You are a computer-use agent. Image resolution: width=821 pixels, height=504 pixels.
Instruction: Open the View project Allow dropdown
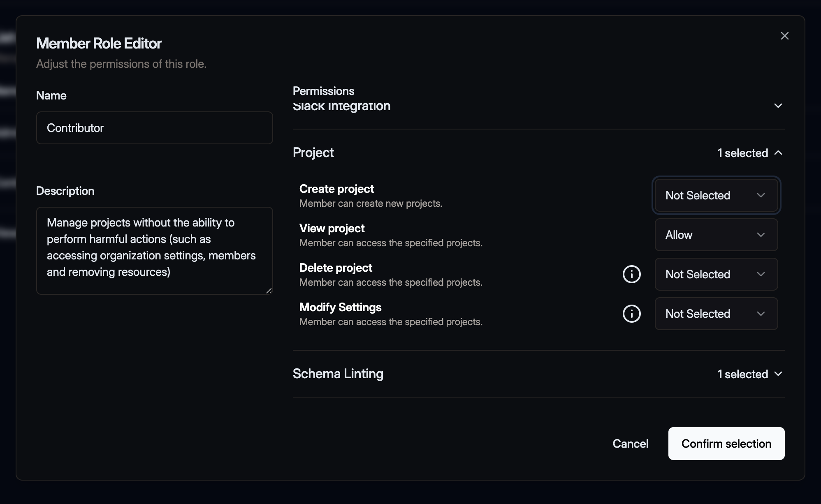pos(716,235)
